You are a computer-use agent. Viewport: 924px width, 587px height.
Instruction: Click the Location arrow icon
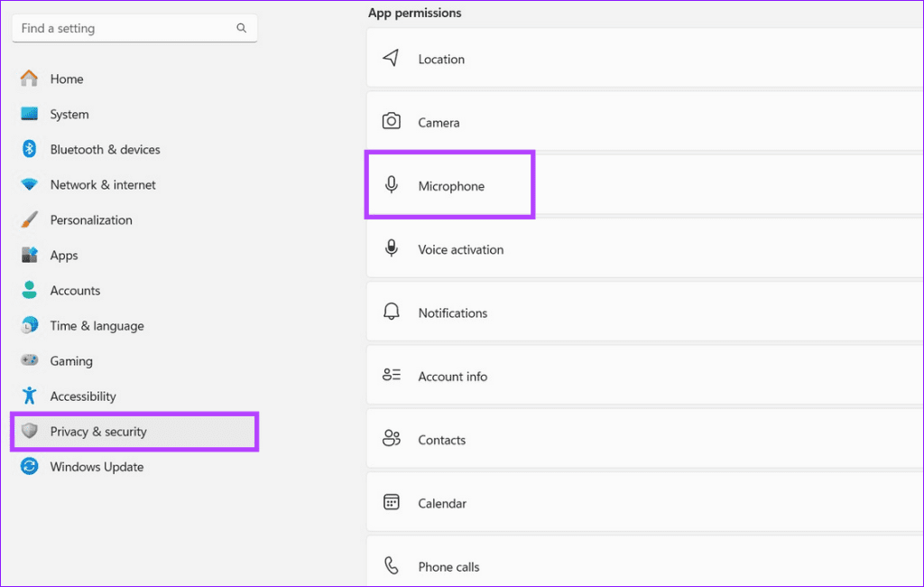tap(392, 58)
